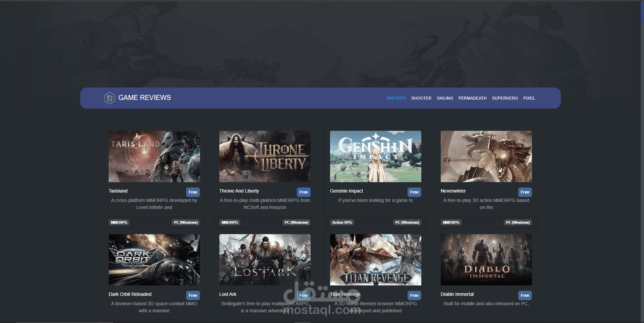
Task: Select the PIXEL category
Action: (x=529, y=98)
